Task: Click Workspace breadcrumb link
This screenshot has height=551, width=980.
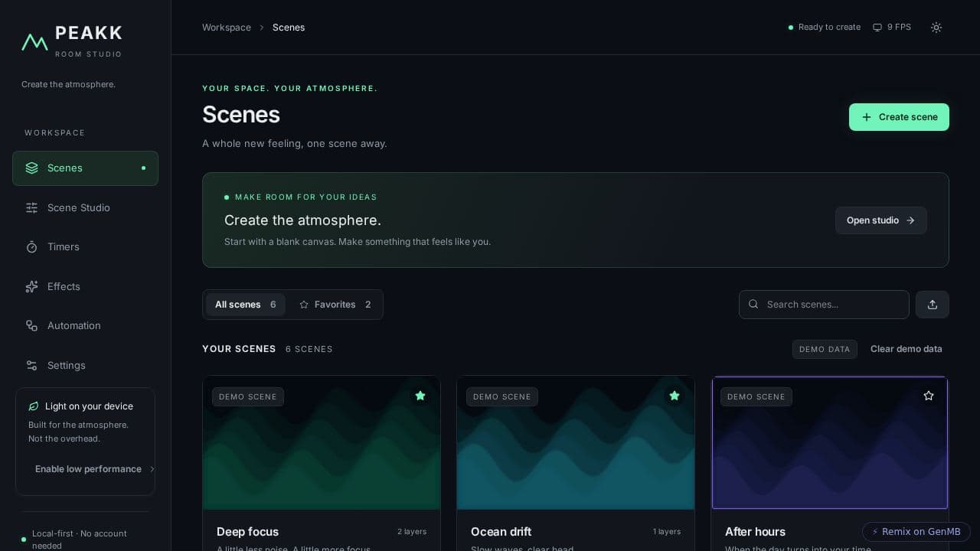Action: [x=227, y=28]
